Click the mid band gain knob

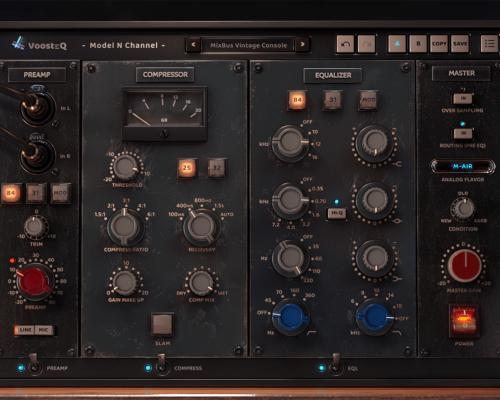coord(374,200)
